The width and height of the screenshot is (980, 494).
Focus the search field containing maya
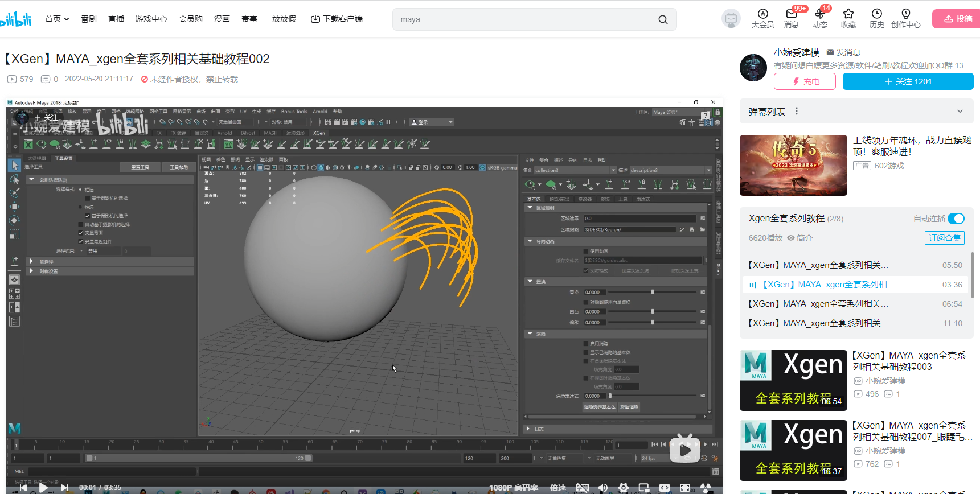pyautogui.click(x=524, y=19)
